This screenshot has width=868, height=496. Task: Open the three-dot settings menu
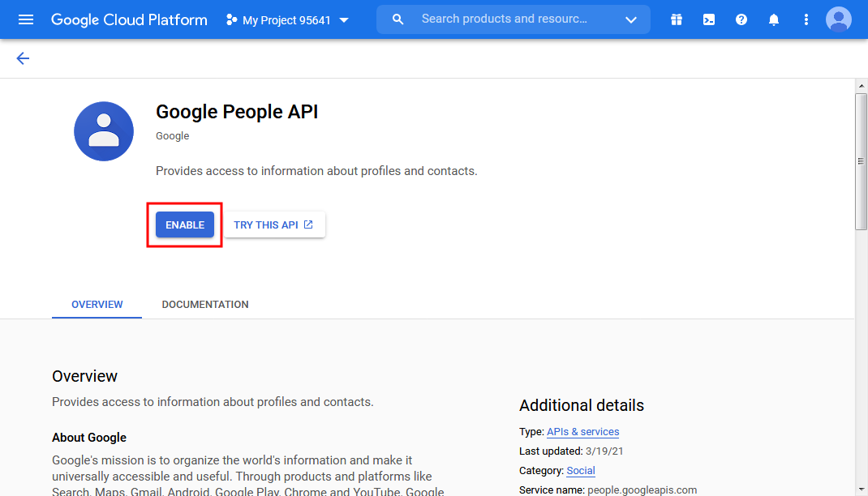pyautogui.click(x=806, y=20)
